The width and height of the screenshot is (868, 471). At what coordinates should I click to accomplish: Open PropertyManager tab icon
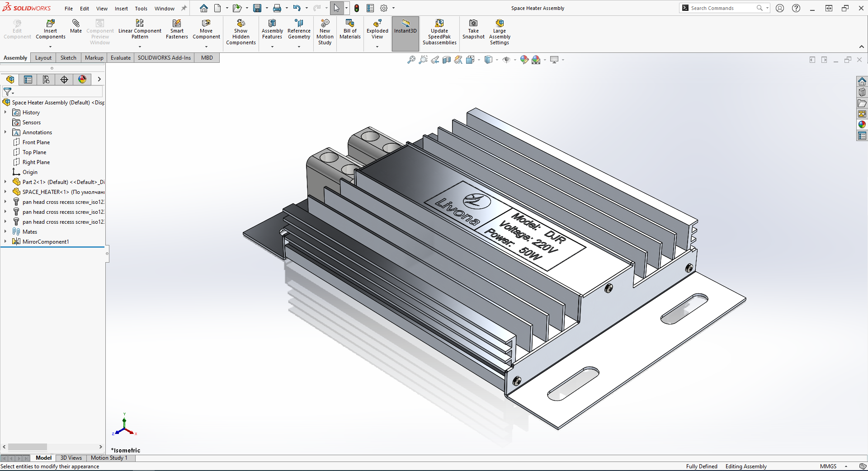pyautogui.click(x=28, y=80)
